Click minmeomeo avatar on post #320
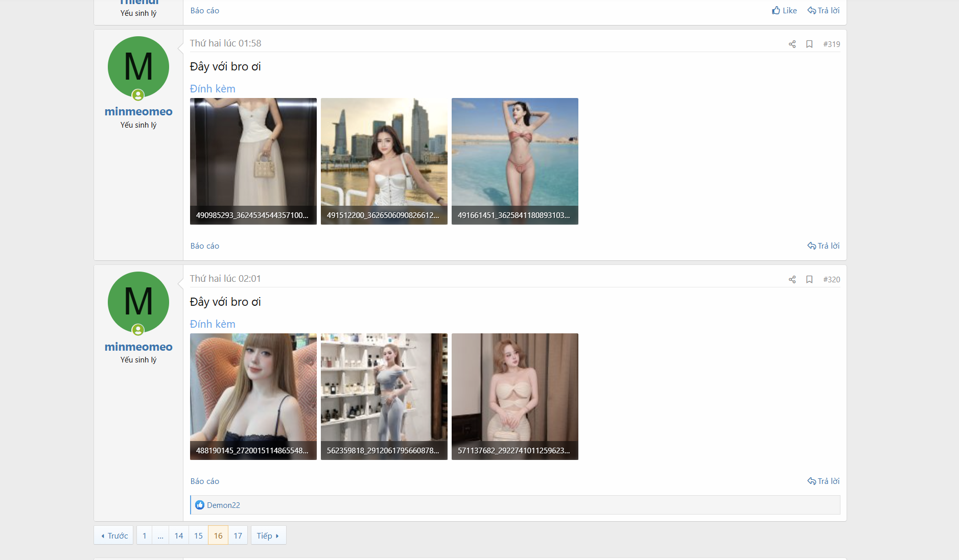Screen dimensions: 959x560 click(138, 302)
